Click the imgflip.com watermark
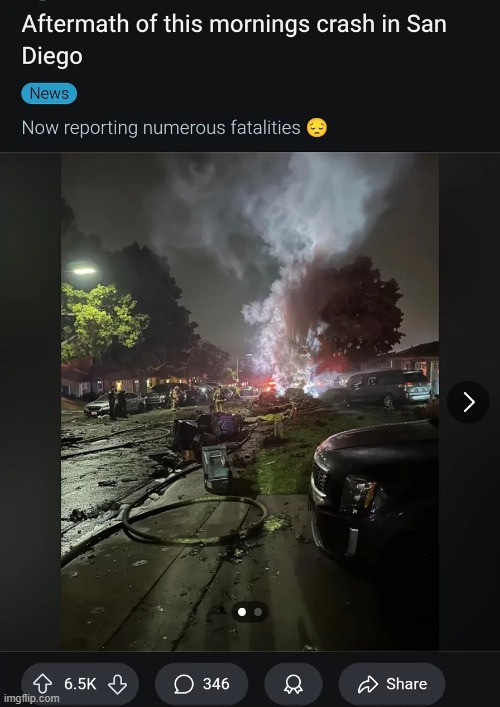Screen dimensions: 500x707 pyautogui.click(x=30, y=699)
